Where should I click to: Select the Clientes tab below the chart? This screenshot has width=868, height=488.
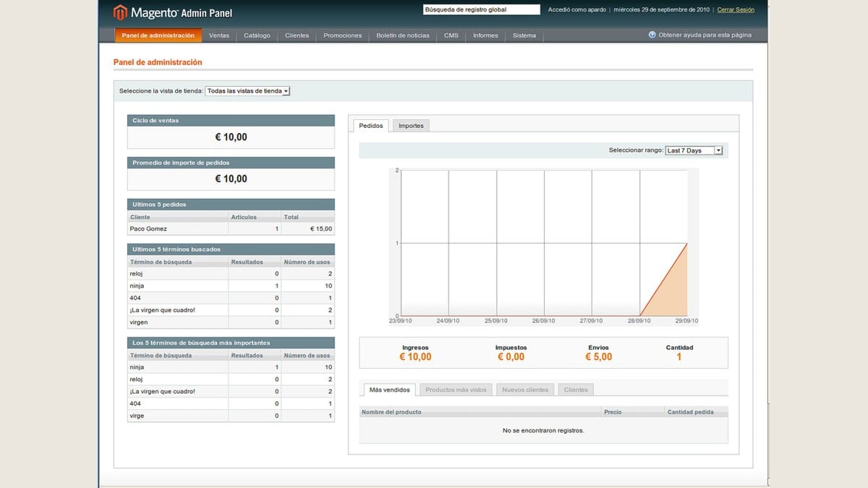576,390
